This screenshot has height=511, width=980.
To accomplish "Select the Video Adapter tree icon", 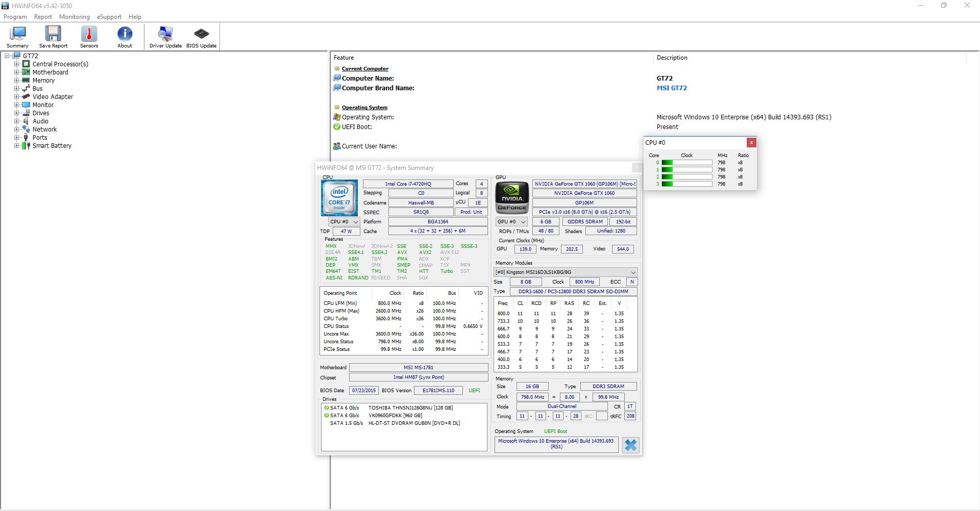I will click(x=26, y=97).
